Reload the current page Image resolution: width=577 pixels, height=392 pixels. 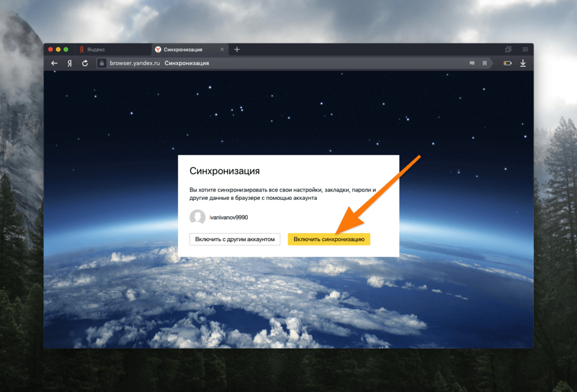click(x=85, y=63)
